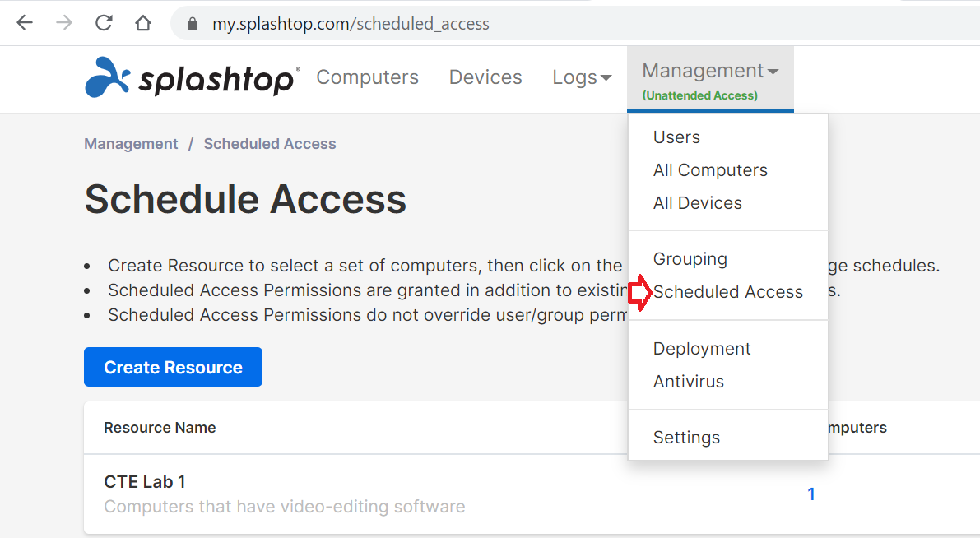
Task: Choose Scheduled Access menu item
Action: click(727, 292)
